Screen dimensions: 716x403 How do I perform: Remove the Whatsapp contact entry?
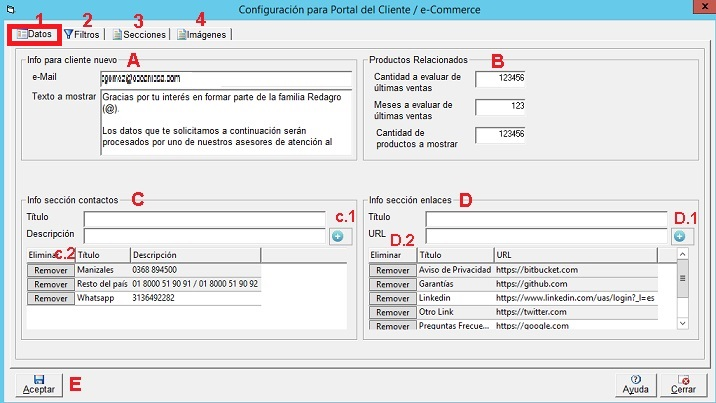click(x=50, y=298)
